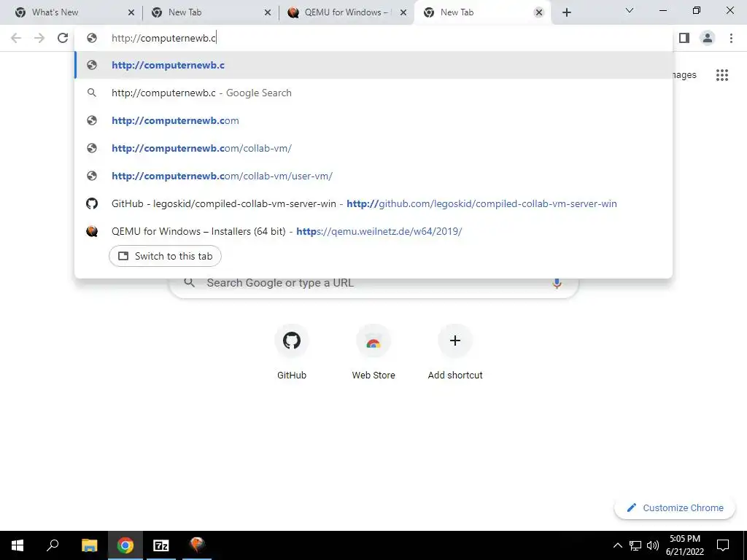Select the Google Search suggestion for computernewb.c
Viewport: 747px width, 560px height.
tap(373, 93)
